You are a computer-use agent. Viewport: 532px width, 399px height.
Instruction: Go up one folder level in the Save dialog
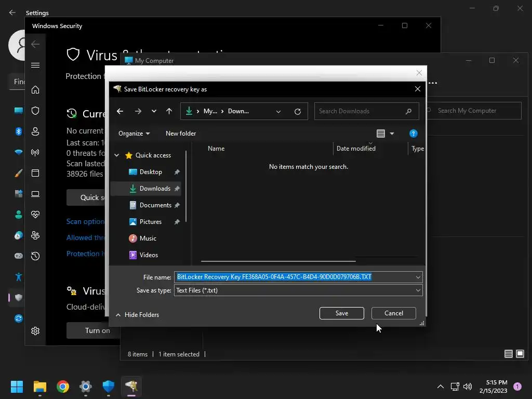click(x=169, y=111)
